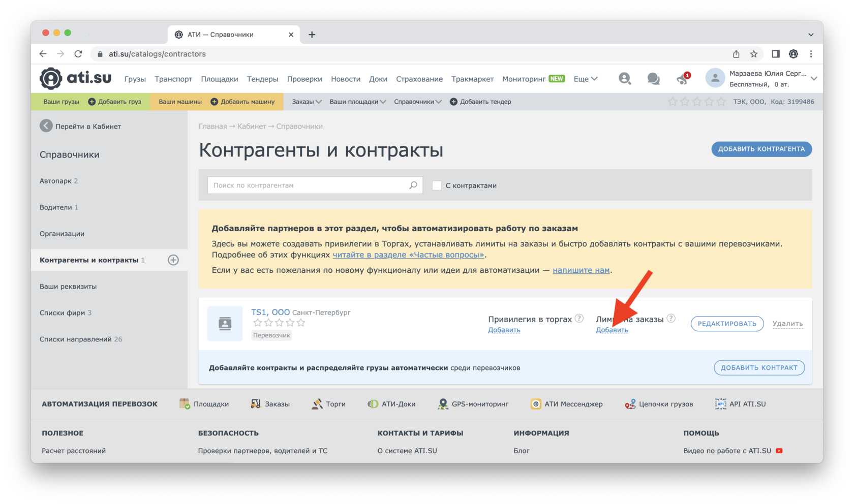
Task: Open Проверки in the top menu
Action: click(x=304, y=79)
